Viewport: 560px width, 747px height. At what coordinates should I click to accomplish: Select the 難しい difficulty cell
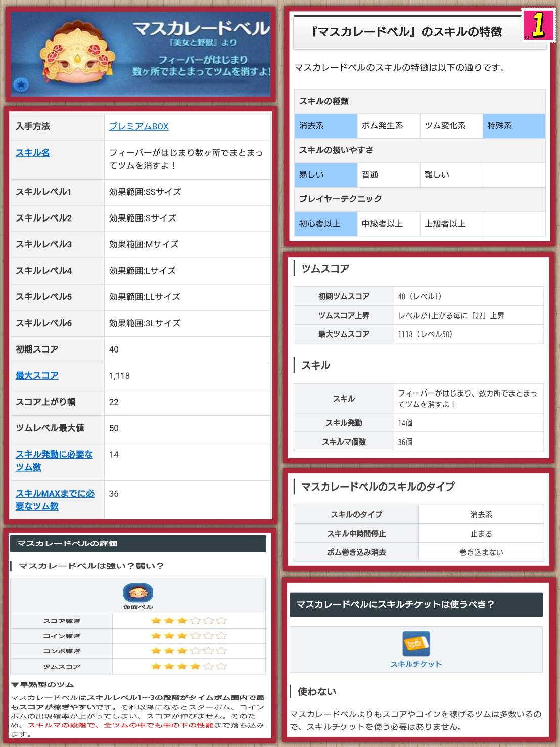[451, 175]
